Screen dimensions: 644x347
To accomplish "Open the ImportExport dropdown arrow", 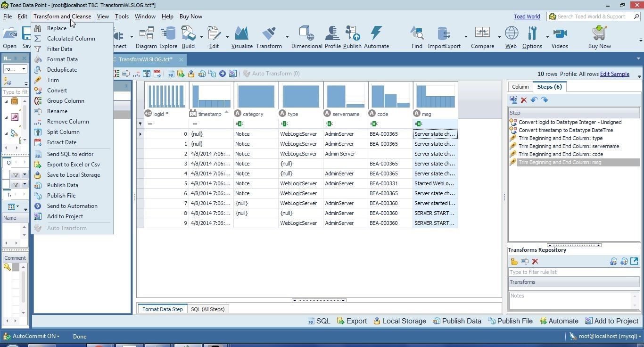I will pos(466,37).
